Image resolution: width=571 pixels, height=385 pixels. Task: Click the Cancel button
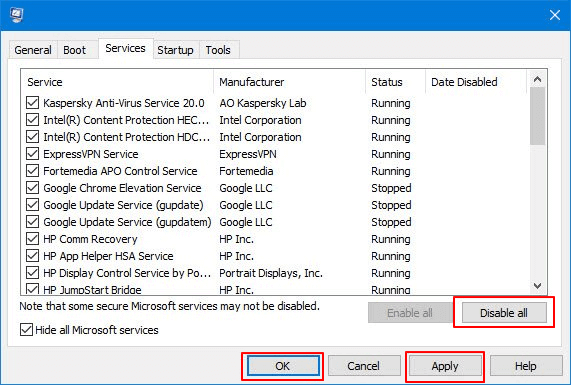point(364,366)
